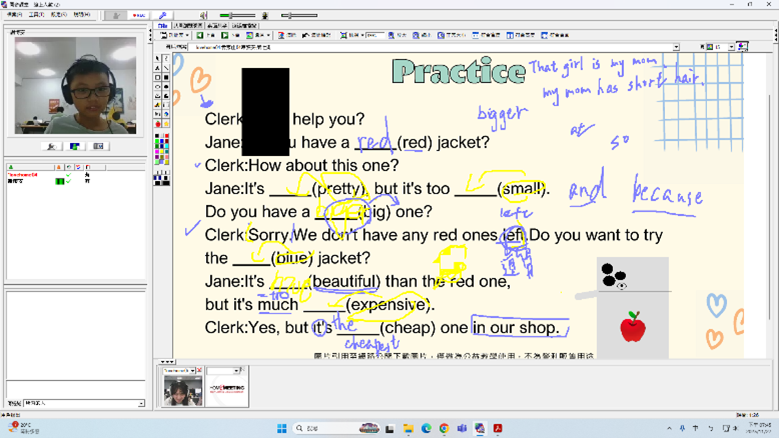Open the second menu in the menu bar
This screenshot has width=779, height=438.
click(36, 15)
